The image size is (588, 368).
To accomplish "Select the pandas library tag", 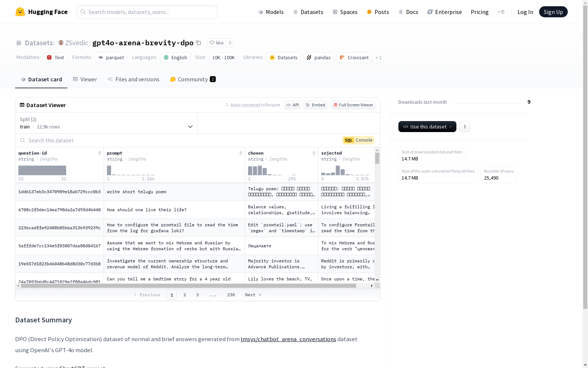I will click(319, 57).
